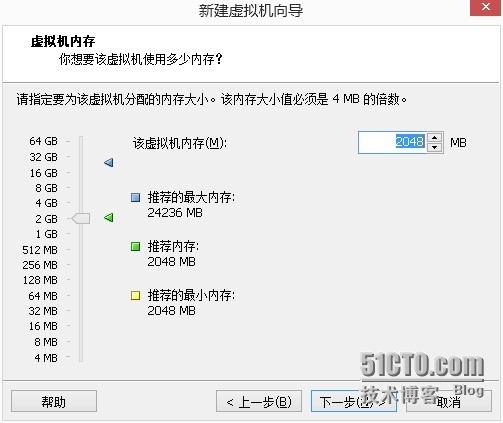Click the blue maximum memory marker arrow
Screen dimensions: 503x423
click(x=109, y=163)
